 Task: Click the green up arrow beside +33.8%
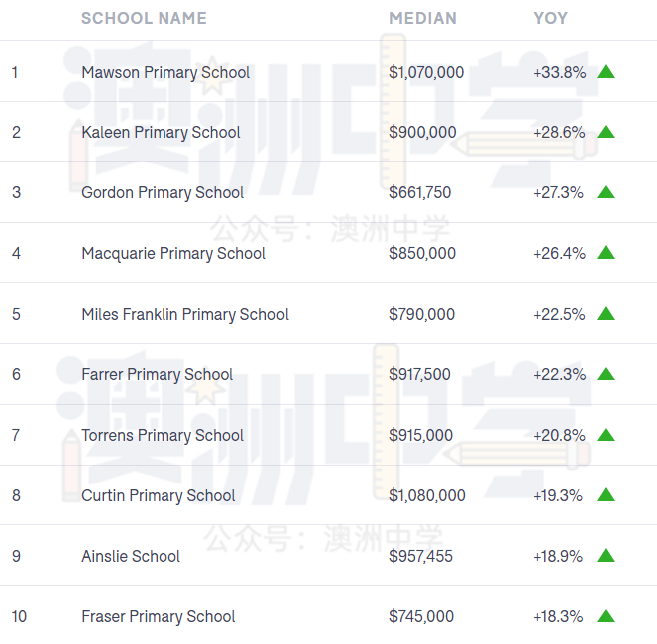click(606, 72)
